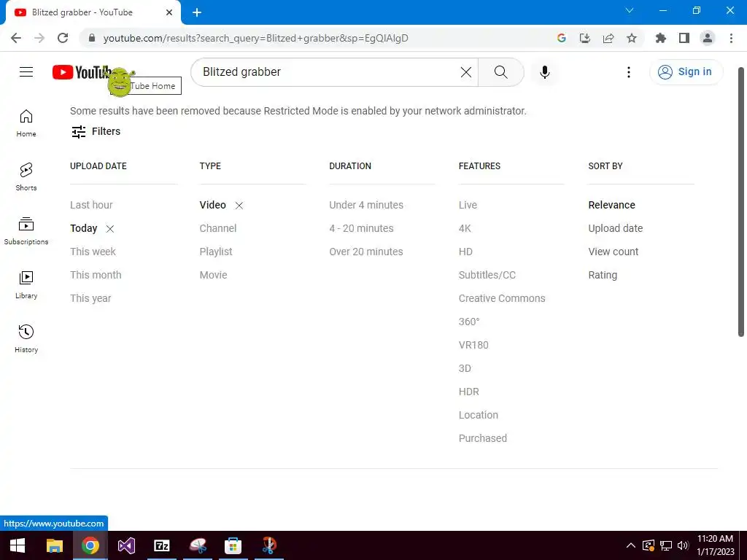Screen dimensions: 747x560
Task: Open the Extensions puzzle icon
Action: tap(661, 38)
